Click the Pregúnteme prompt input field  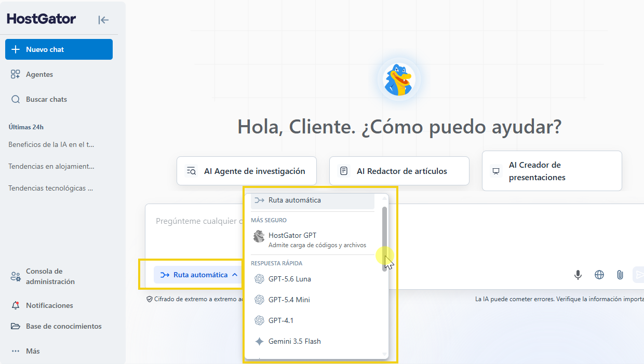tap(199, 221)
